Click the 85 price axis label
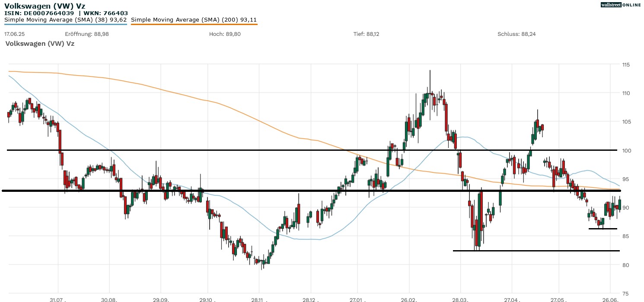644x302 pixels. click(x=626, y=236)
